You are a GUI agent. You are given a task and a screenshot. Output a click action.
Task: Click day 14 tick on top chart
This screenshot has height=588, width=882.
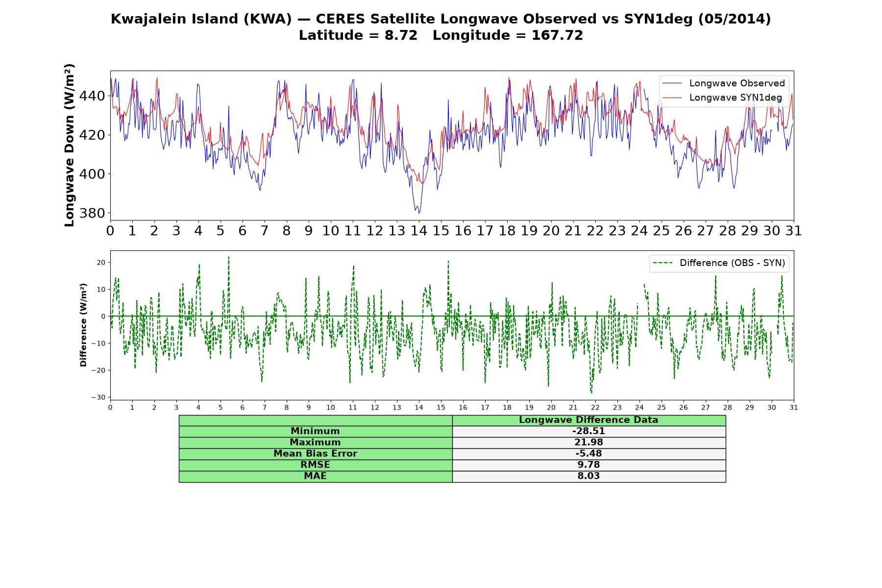[418, 230]
